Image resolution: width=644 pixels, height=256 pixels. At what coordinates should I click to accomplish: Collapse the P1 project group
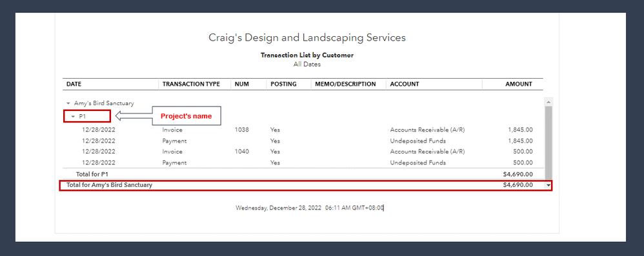[x=73, y=117]
